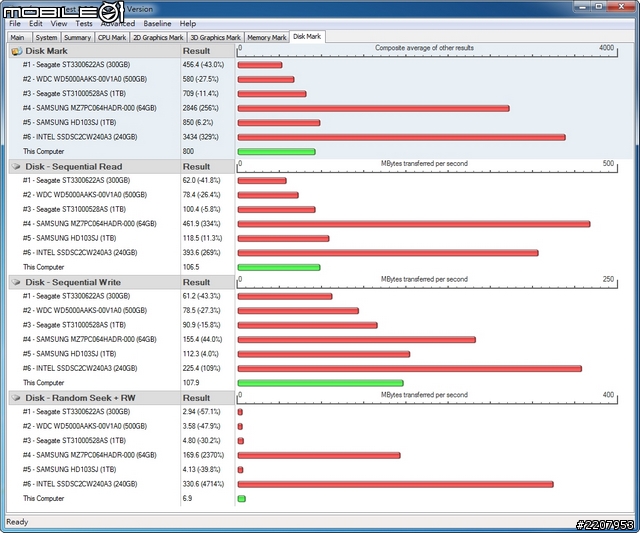The width and height of the screenshot is (640, 533).
Task: Select Sequential Write value 155.4 (44.0%)
Action: click(202, 339)
